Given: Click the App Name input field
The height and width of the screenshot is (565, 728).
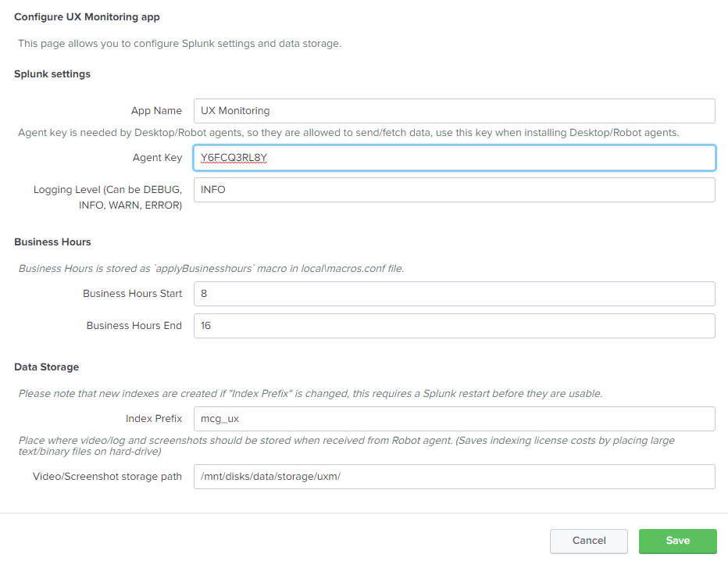Looking at the screenshot, I should [x=454, y=111].
